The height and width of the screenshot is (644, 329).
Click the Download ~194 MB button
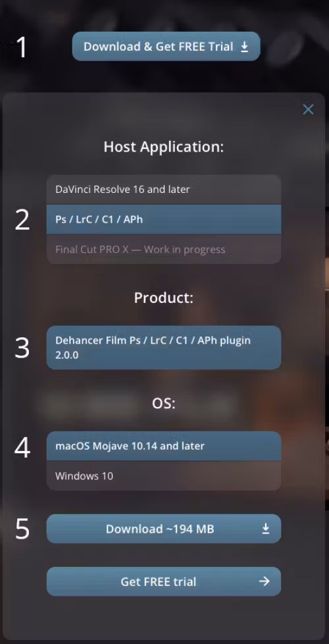164,529
